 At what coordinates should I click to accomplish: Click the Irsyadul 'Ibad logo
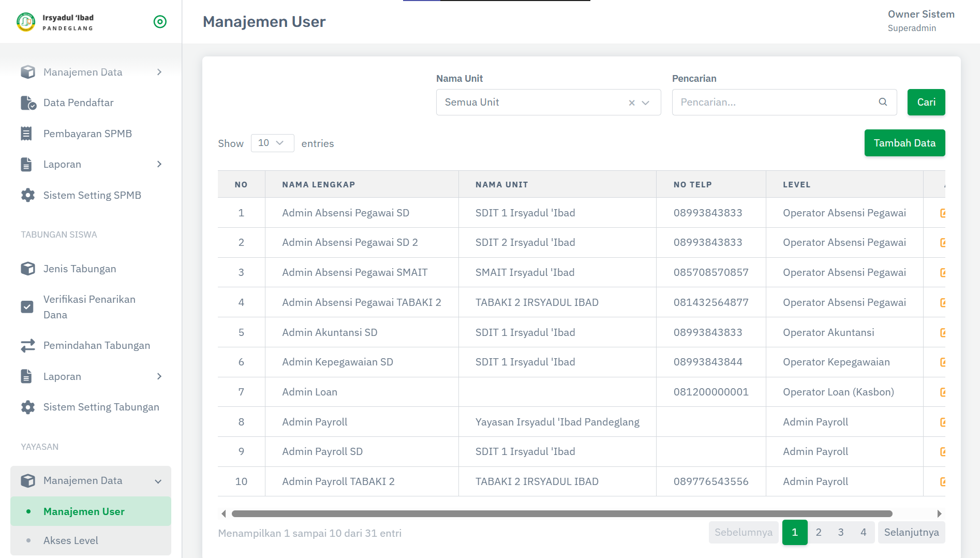55,22
